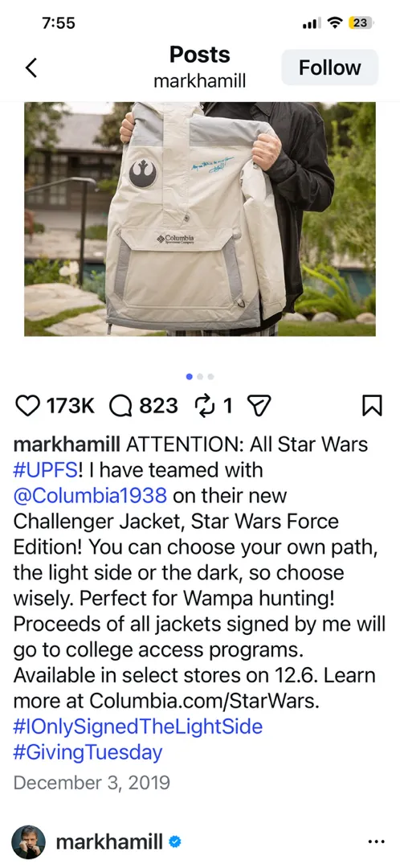The image size is (400, 868).
Task: Jump to third carousel dot
Action: tap(210, 376)
